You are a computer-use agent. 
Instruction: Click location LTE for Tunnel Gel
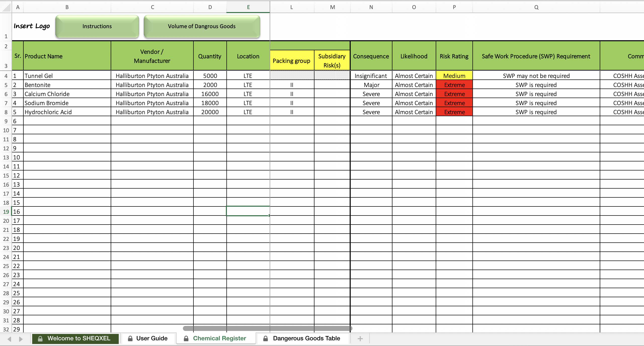click(x=248, y=76)
